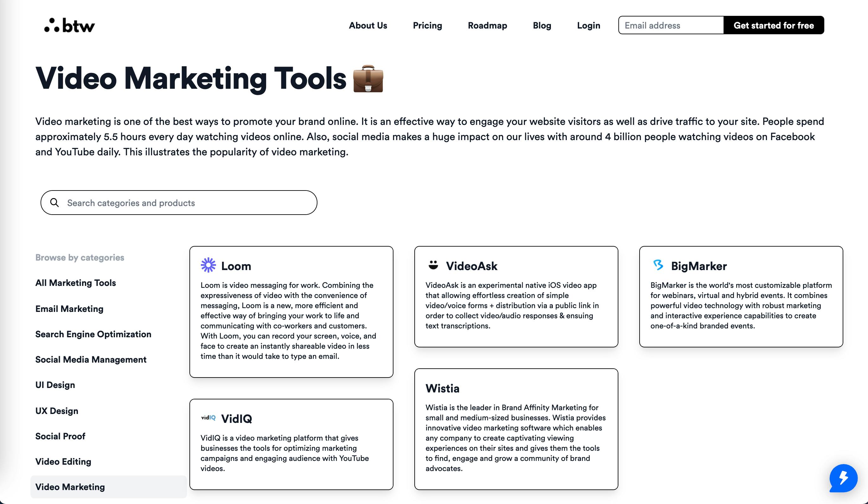Click the VideoAsk smiley logo icon
The image size is (868, 504).
pos(433,265)
